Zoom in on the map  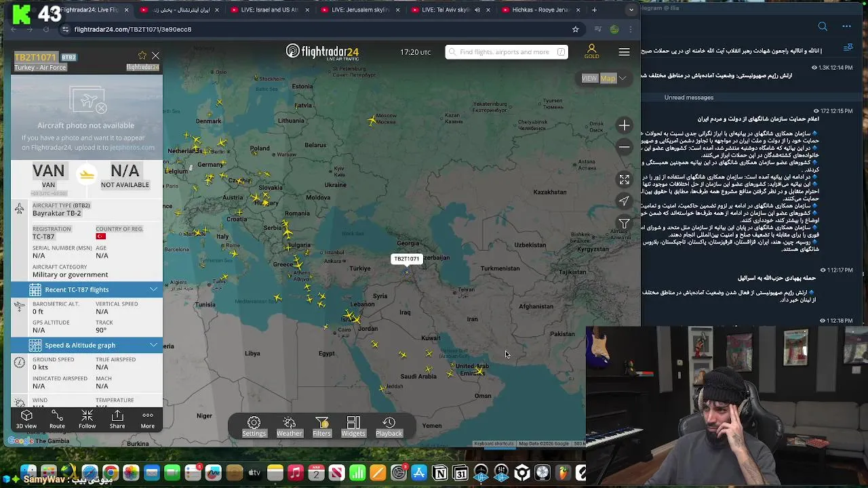624,125
